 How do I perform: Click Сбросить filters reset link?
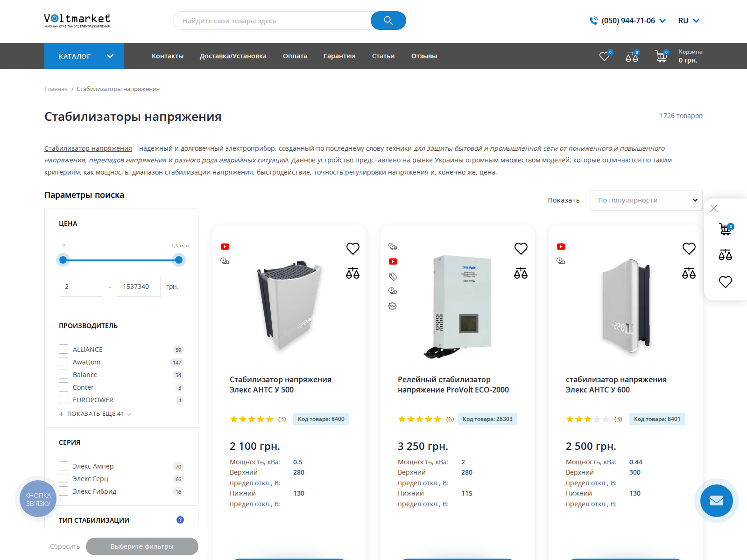tap(65, 546)
